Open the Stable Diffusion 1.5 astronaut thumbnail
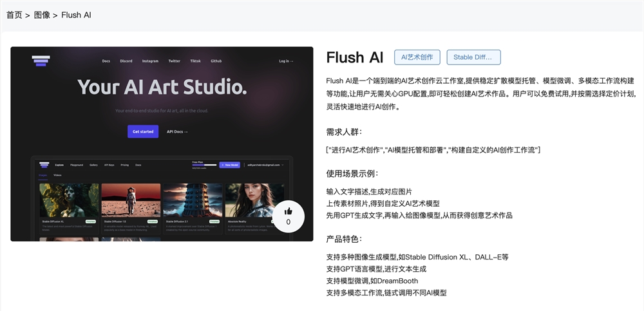The width and height of the screenshot is (644, 311). (x=131, y=200)
